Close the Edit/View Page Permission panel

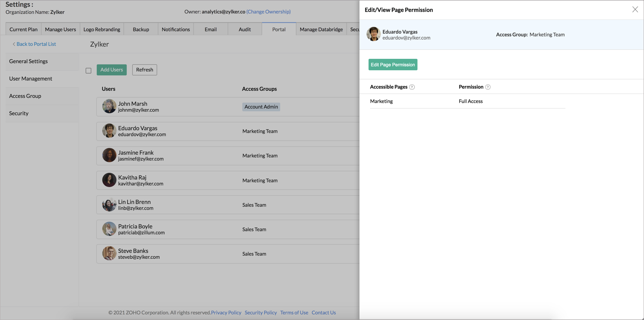[635, 9]
